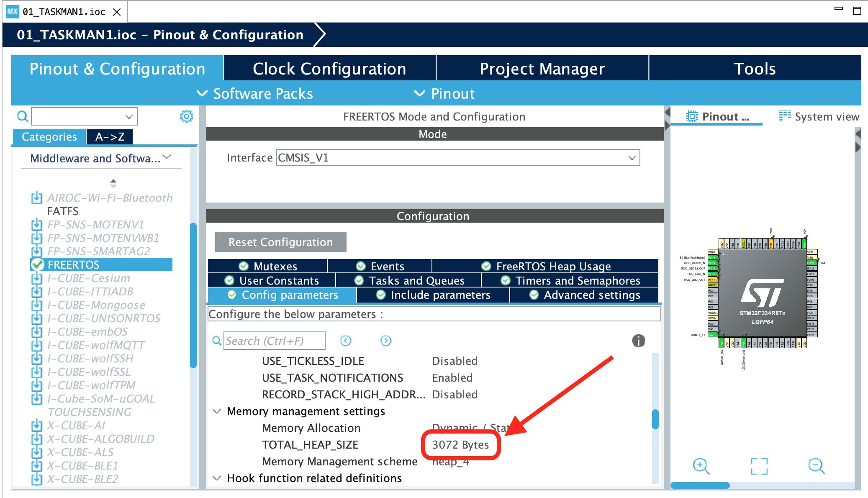
Task: Open the Software Packs dropdown
Action: (255, 93)
